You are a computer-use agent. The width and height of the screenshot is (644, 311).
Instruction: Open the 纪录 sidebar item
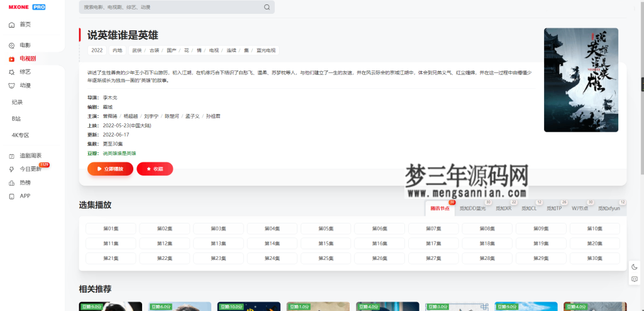(x=17, y=102)
